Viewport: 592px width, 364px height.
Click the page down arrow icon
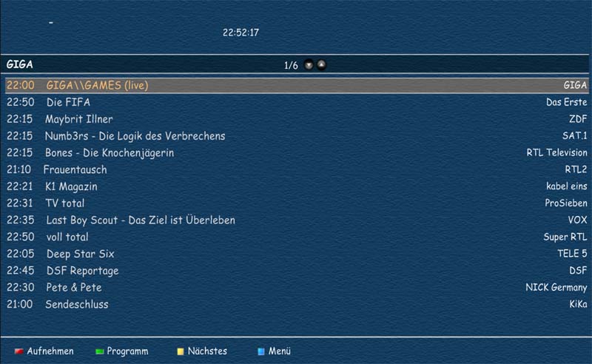pos(309,65)
